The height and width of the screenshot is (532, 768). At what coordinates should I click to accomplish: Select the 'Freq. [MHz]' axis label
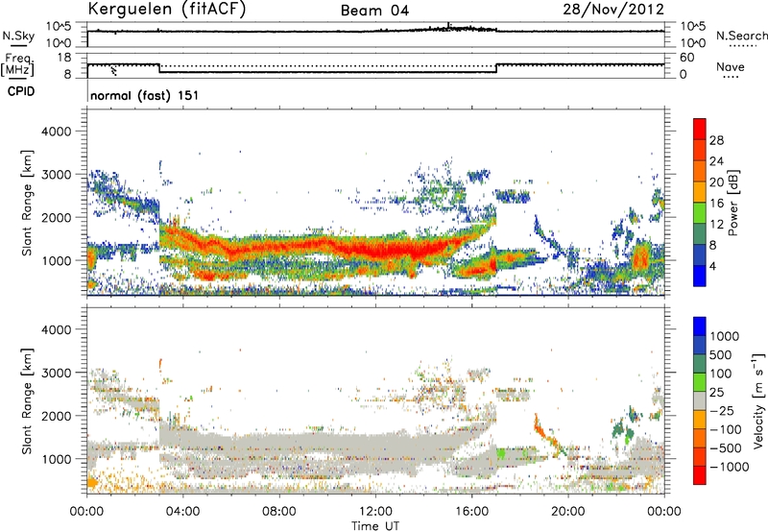17,64
